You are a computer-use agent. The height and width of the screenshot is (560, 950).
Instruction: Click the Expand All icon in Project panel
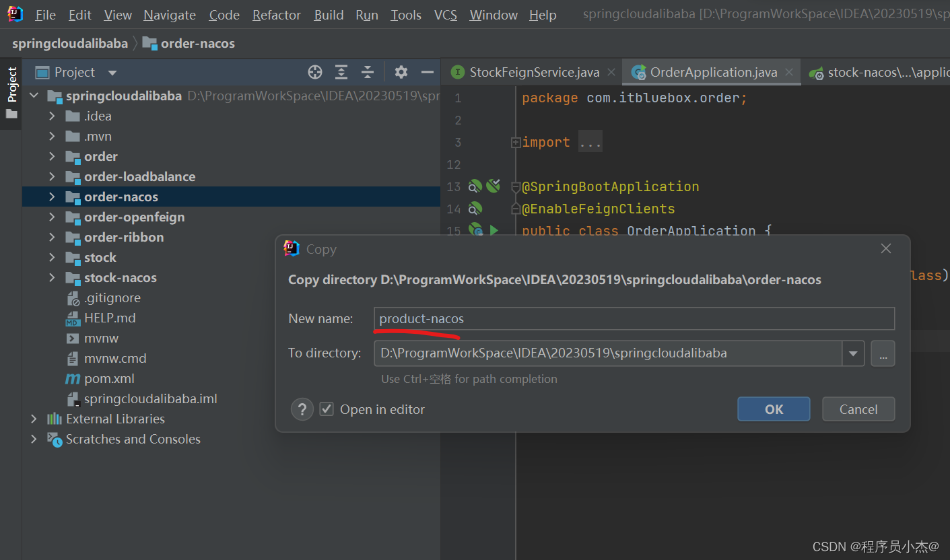point(341,72)
